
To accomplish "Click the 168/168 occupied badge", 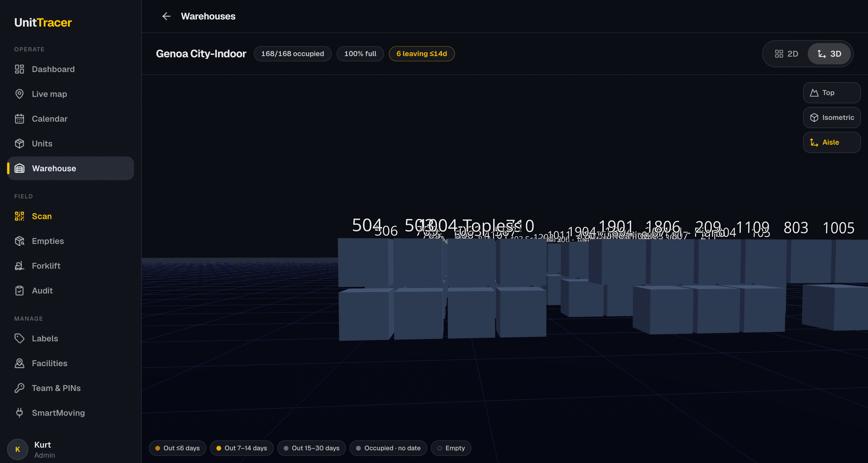I will coord(293,53).
